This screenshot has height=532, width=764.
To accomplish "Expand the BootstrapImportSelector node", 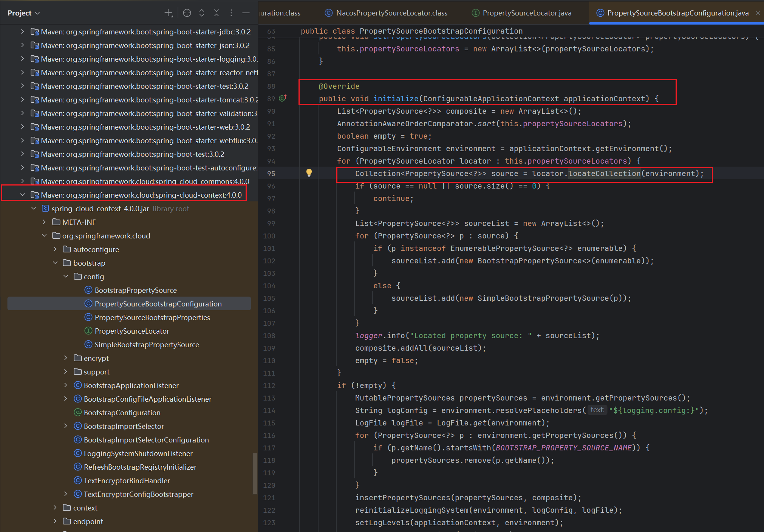I will 66,426.
